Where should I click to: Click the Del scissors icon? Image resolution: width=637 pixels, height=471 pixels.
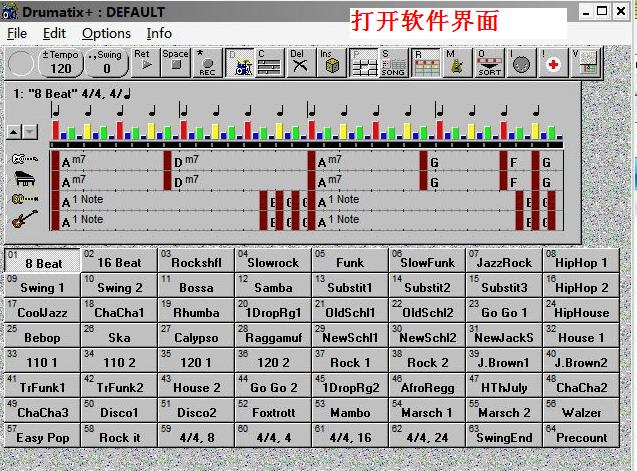pyautogui.click(x=298, y=63)
